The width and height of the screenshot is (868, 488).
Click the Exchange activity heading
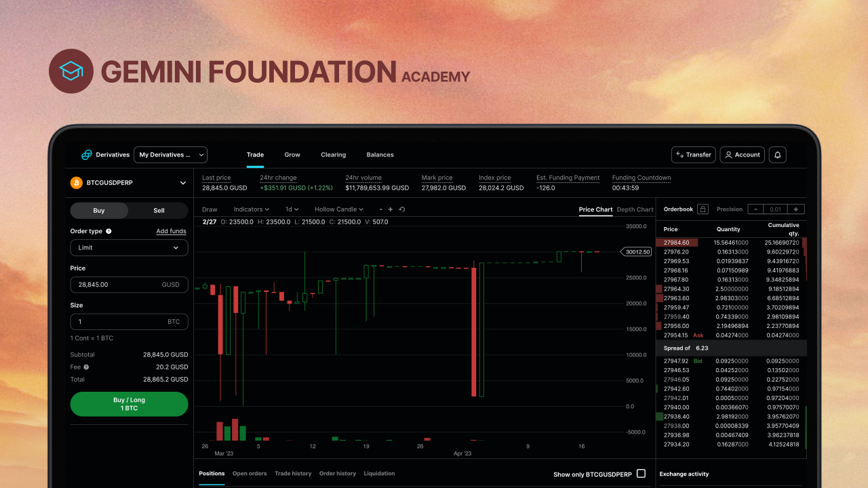click(684, 474)
